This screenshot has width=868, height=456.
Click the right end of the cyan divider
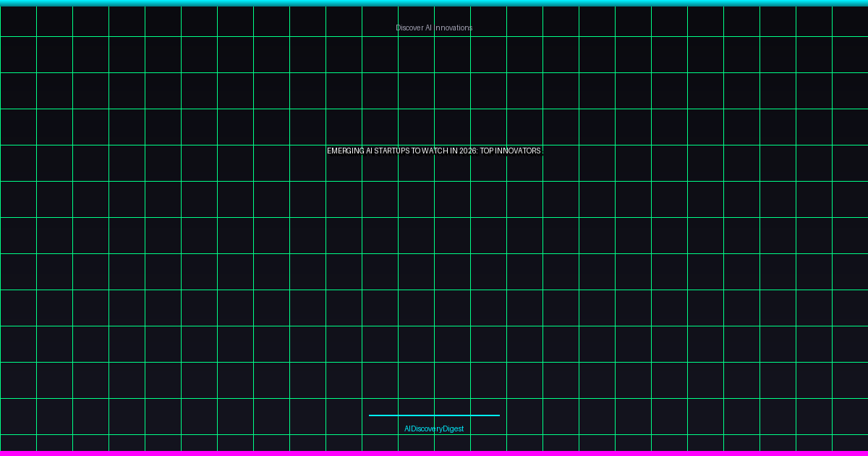498,415
